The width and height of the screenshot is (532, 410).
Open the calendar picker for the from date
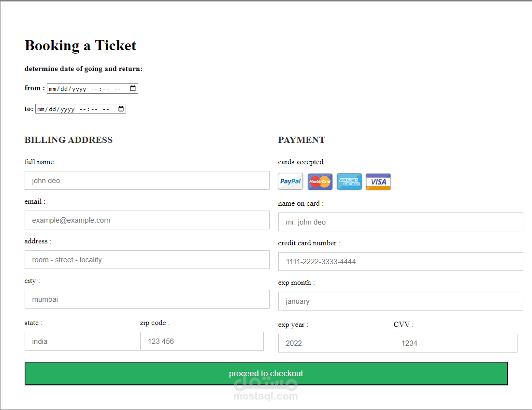132,88
